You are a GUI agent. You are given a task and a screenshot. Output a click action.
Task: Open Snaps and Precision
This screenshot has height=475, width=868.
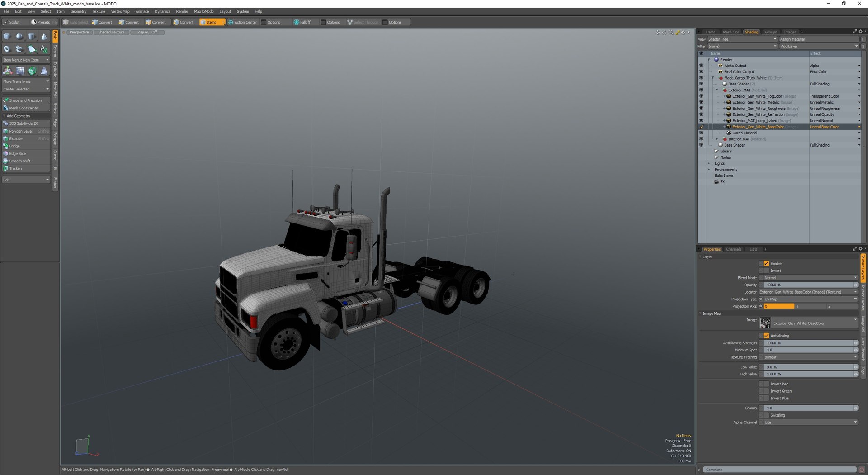coord(26,100)
